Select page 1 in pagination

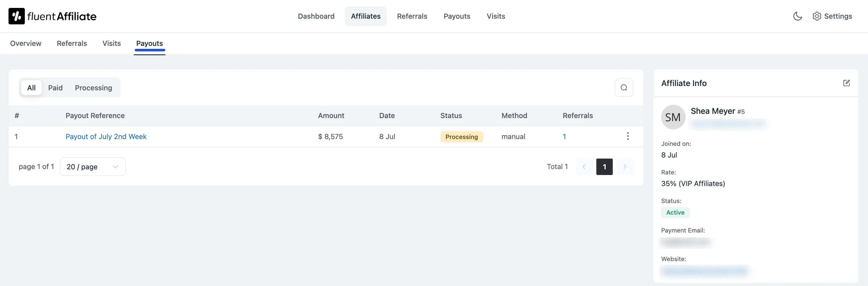605,167
